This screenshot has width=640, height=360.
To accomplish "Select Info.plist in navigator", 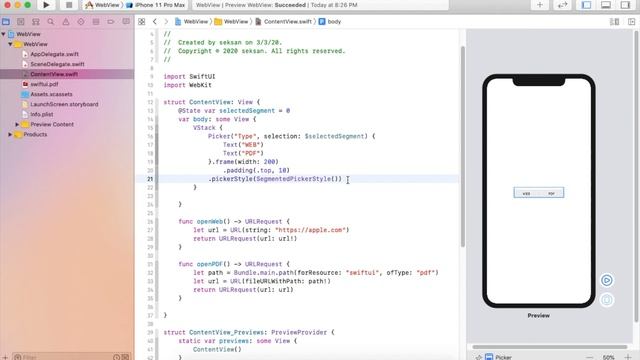I will coord(42,114).
